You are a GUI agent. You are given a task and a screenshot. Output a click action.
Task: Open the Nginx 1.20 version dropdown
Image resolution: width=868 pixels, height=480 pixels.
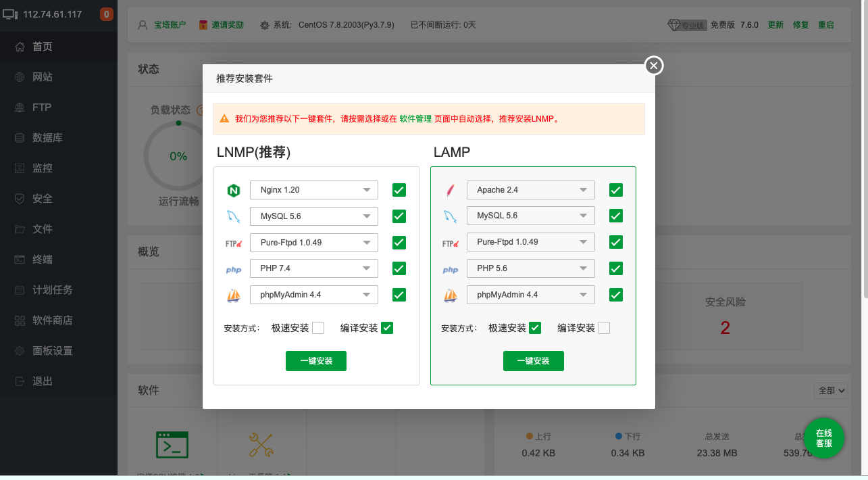(x=314, y=190)
